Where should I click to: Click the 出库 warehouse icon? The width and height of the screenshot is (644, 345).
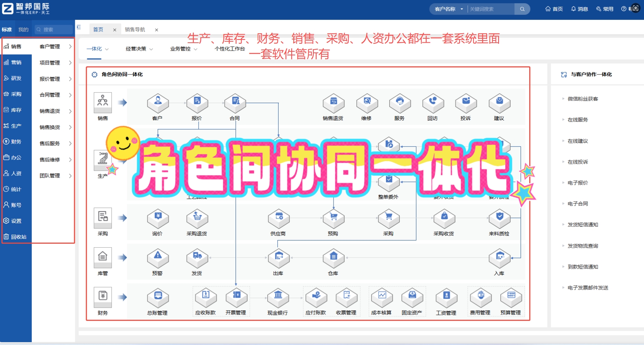(x=279, y=258)
